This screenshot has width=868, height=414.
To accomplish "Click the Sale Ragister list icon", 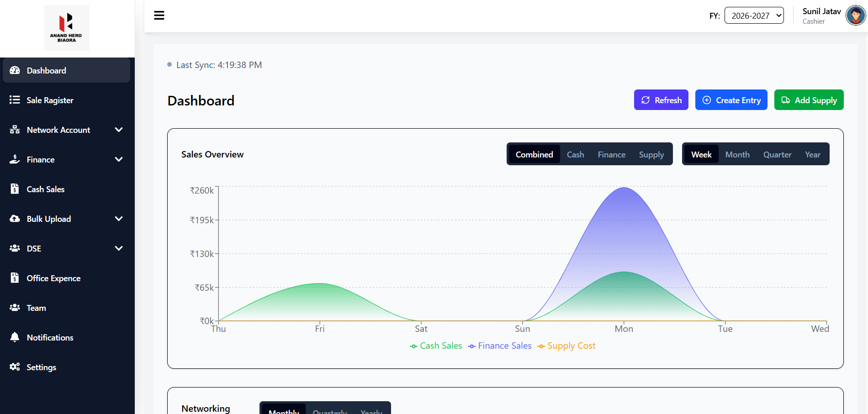I will click(x=15, y=100).
